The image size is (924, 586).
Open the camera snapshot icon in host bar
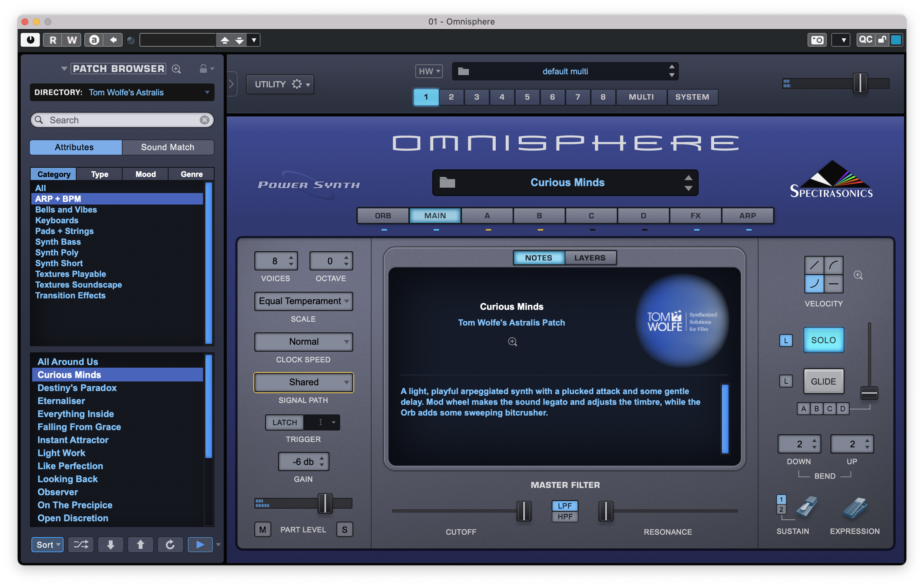pyautogui.click(x=817, y=40)
